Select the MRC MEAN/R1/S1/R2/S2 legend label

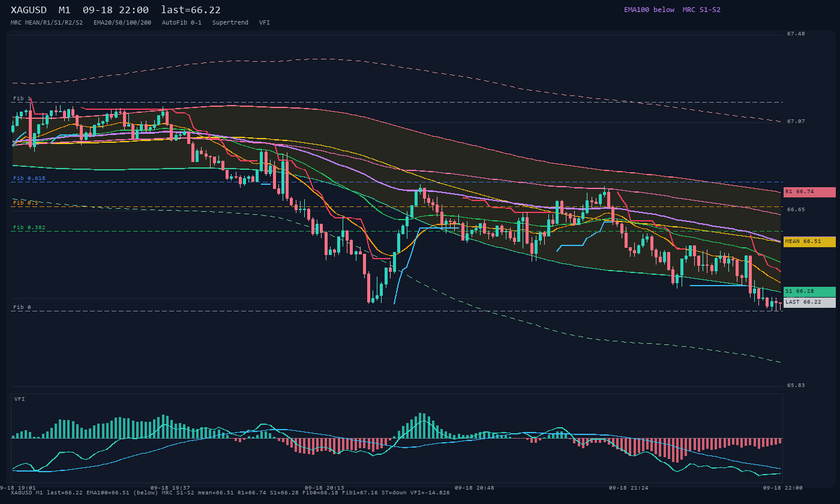47,22
